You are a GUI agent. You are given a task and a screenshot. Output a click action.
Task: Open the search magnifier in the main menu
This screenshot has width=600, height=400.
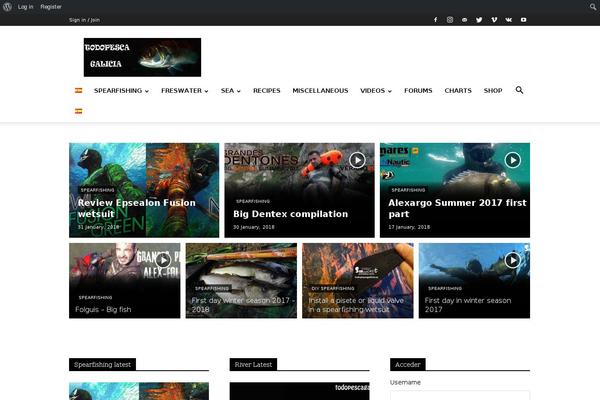[519, 90]
